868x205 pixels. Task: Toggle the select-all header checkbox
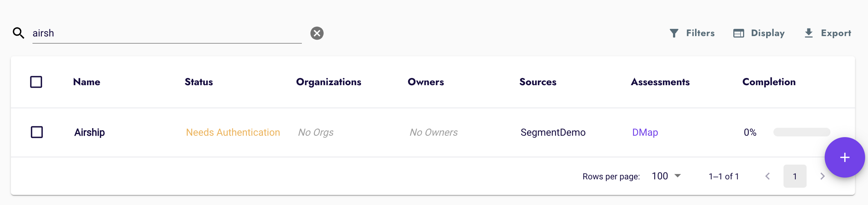pos(36,82)
